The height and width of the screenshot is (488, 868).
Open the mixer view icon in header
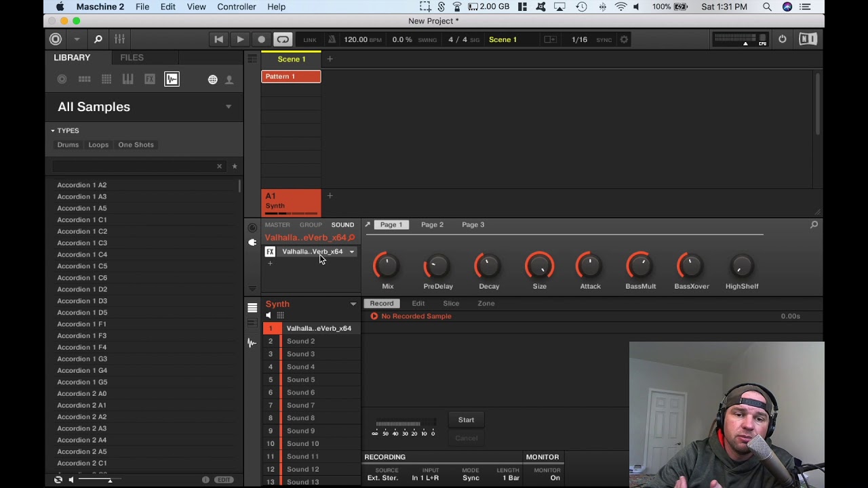(x=119, y=39)
